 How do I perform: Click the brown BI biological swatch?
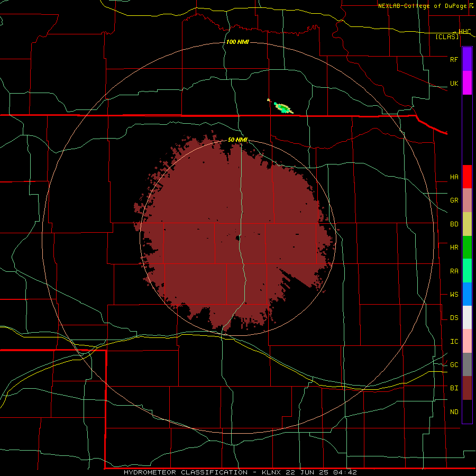[467, 388]
